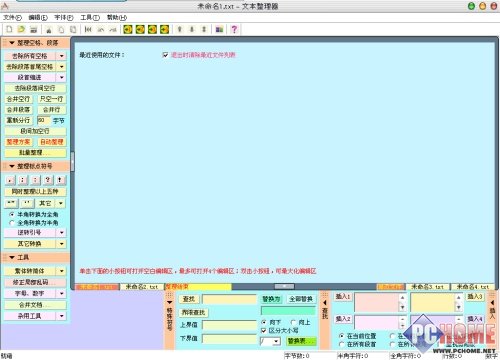The image size is (500, 360).
Task: Click the jump-to-start toolbar icon
Action: (88, 29)
